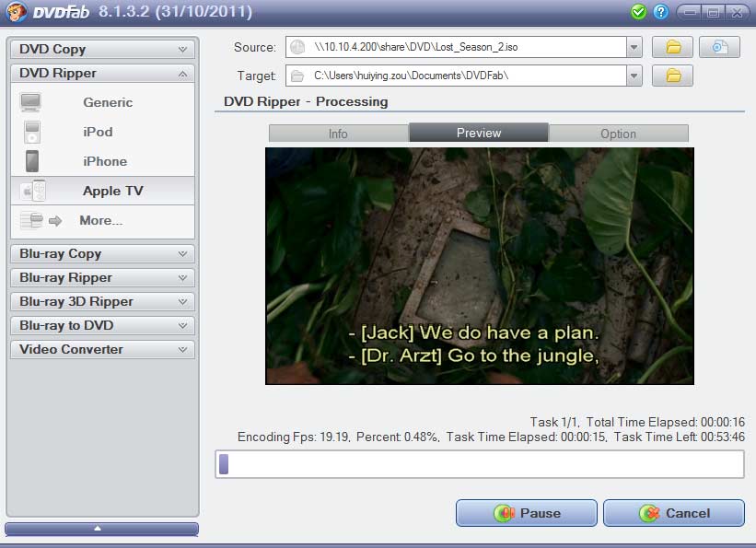
Task: Switch to the Option tab
Action: (619, 134)
